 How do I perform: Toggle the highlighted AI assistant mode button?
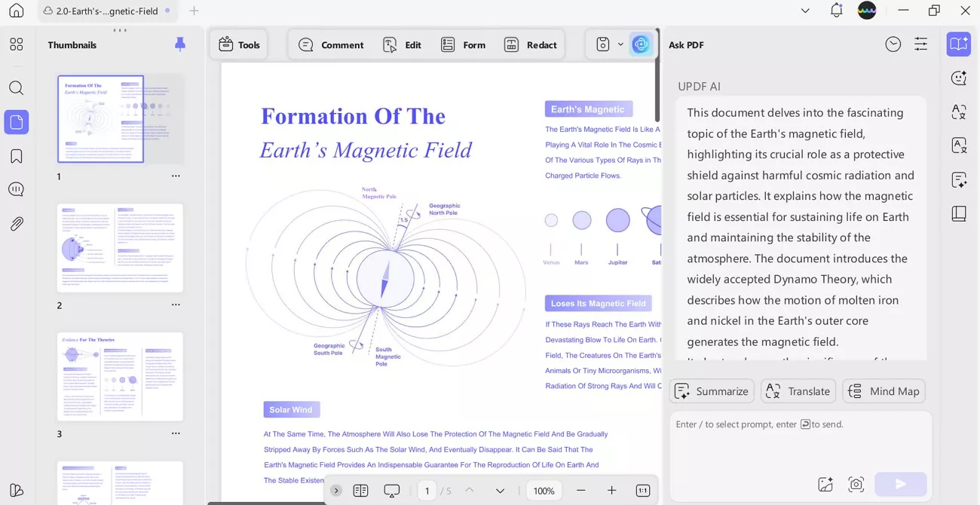(641, 44)
